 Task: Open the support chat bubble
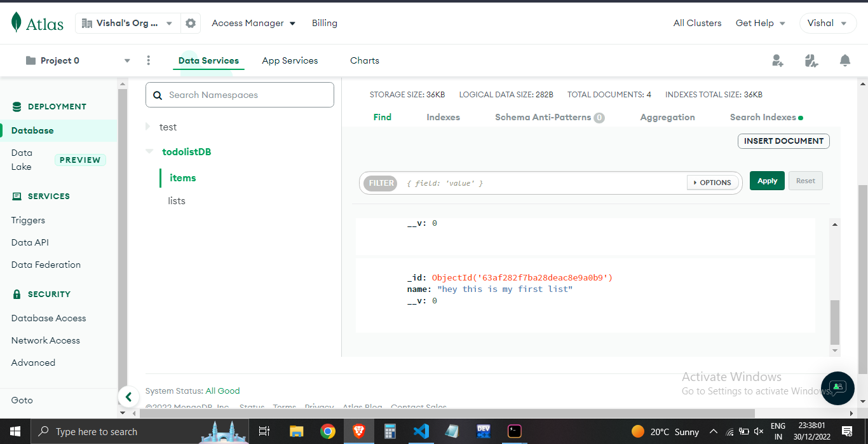[x=837, y=388]
